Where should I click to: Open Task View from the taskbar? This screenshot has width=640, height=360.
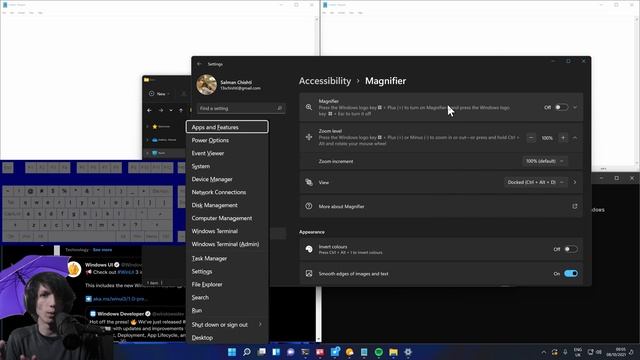point(261,352)
